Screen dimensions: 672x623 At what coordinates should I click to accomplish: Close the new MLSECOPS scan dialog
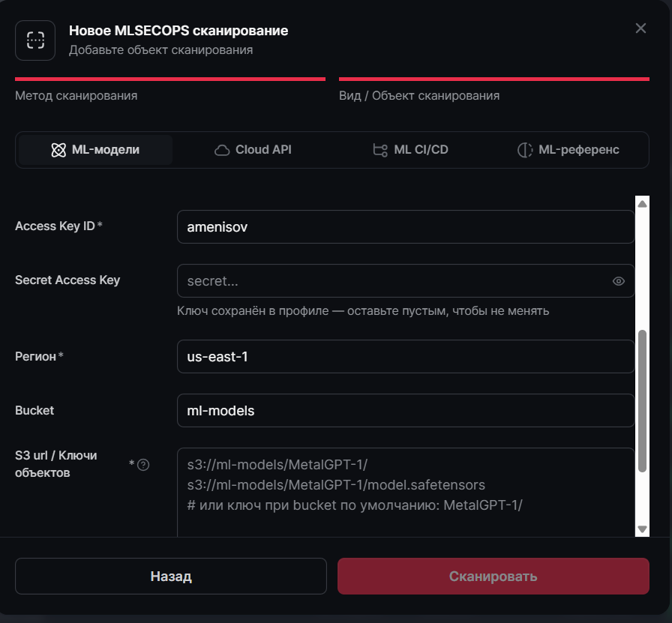pyautogui.click(x=640, y=28)
